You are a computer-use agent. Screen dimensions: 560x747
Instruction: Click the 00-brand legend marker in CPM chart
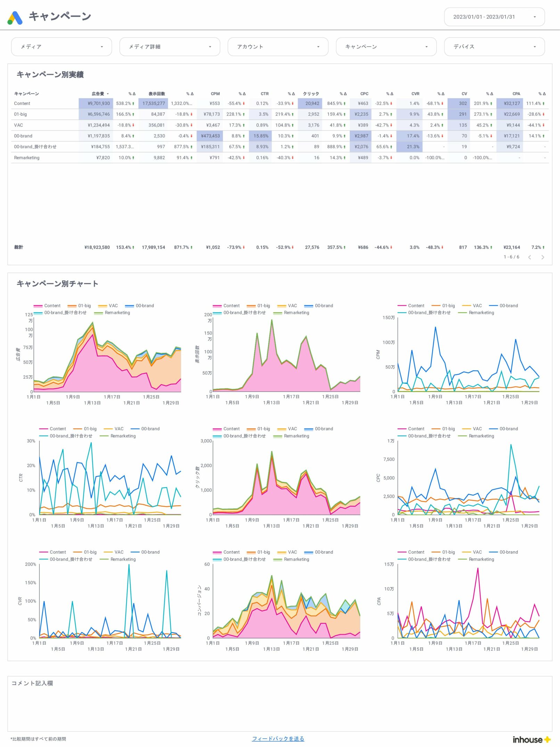[493, 306]
